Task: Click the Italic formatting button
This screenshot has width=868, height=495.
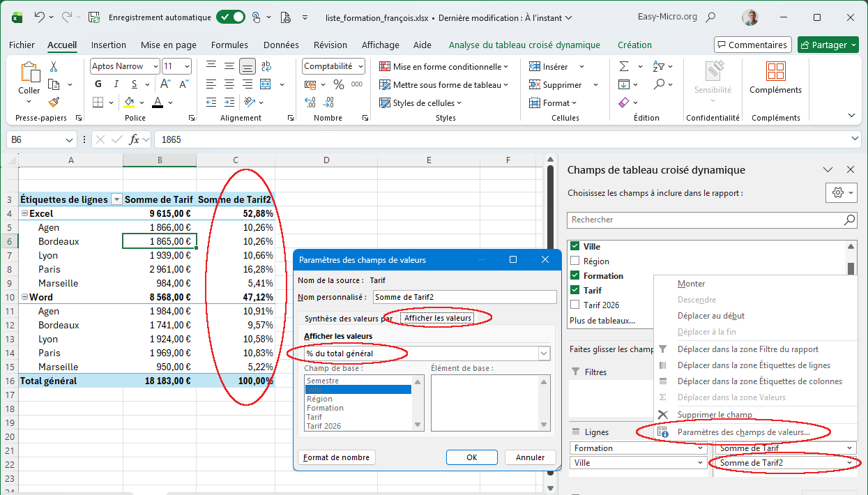Action: coord(117,84)
